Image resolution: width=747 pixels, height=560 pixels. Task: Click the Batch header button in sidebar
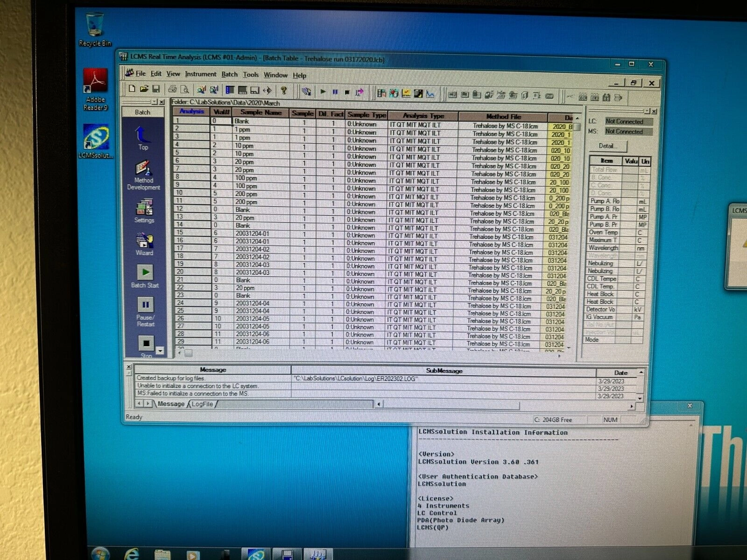pyautogui.click(x=143, y=112)
